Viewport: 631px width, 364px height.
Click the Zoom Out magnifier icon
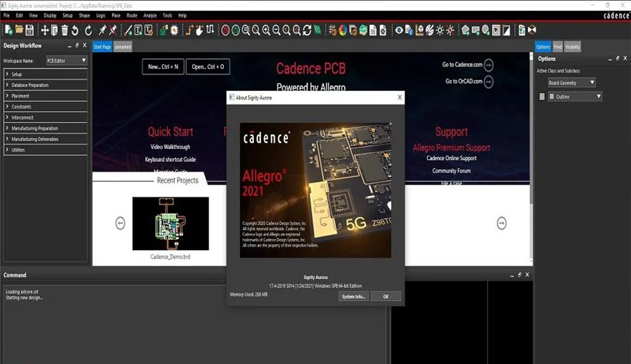(x=276, y=30)
